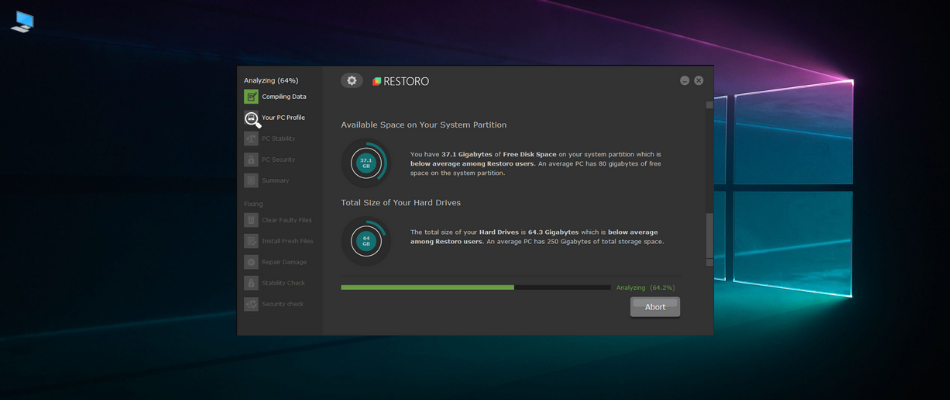Select the PC Stability step label
The image size is (950, 400).
(279, 139)
